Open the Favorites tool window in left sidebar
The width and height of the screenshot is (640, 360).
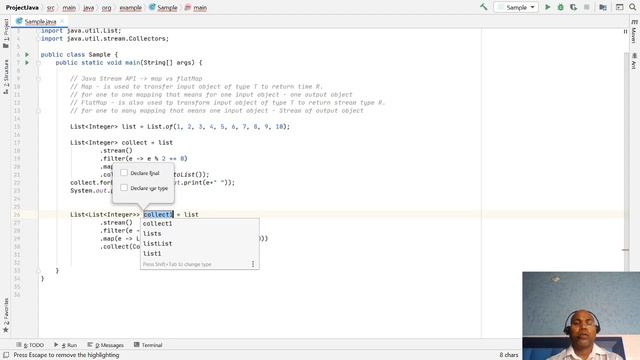pyautogui.click(x=6, y=314)
